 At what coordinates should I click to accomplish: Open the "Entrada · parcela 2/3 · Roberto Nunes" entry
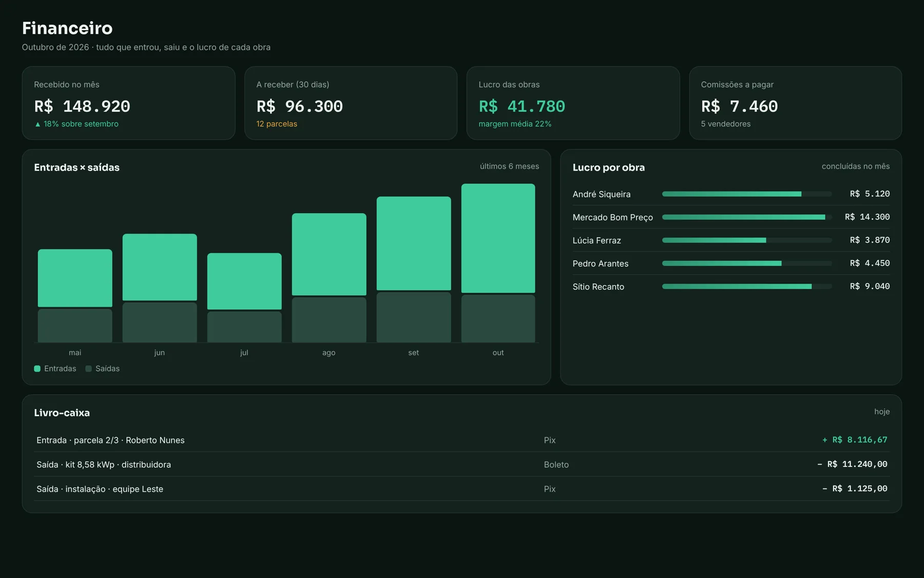tap(110, 440)
